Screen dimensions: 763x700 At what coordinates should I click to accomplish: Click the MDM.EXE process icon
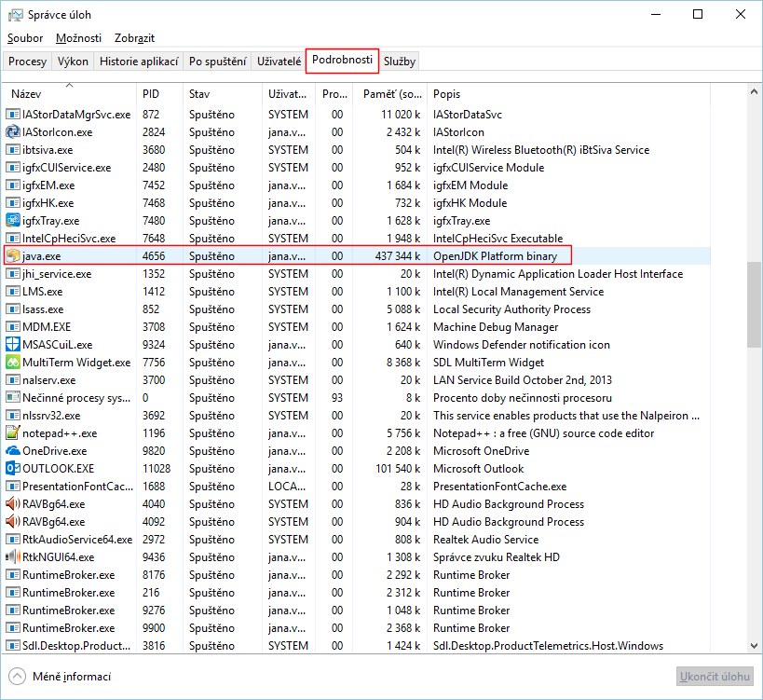(x=13, y=327)
